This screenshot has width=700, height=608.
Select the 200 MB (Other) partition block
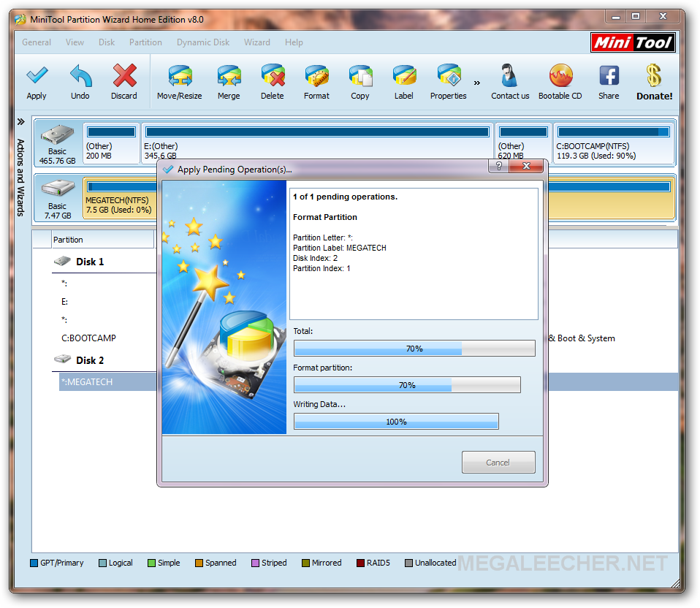[x=111, y=144]
